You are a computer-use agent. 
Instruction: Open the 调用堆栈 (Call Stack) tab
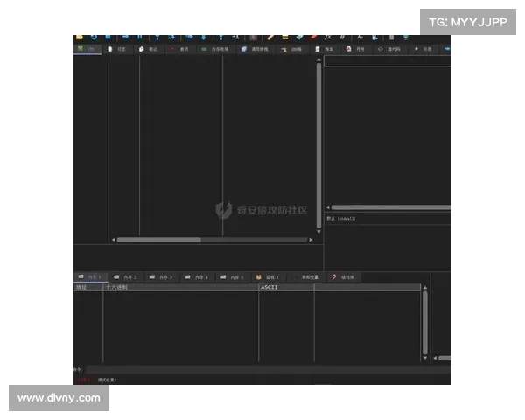point(255,49)
